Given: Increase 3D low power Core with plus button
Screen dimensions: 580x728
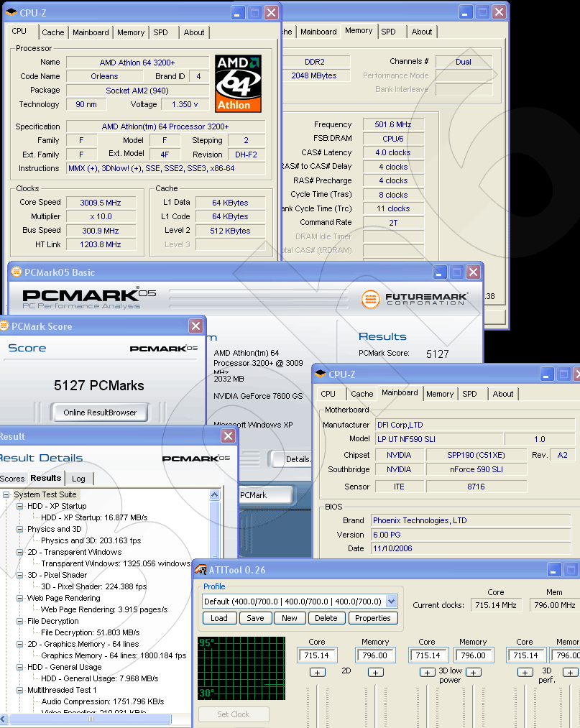Looking at the screenshot, I should point(427,672).
